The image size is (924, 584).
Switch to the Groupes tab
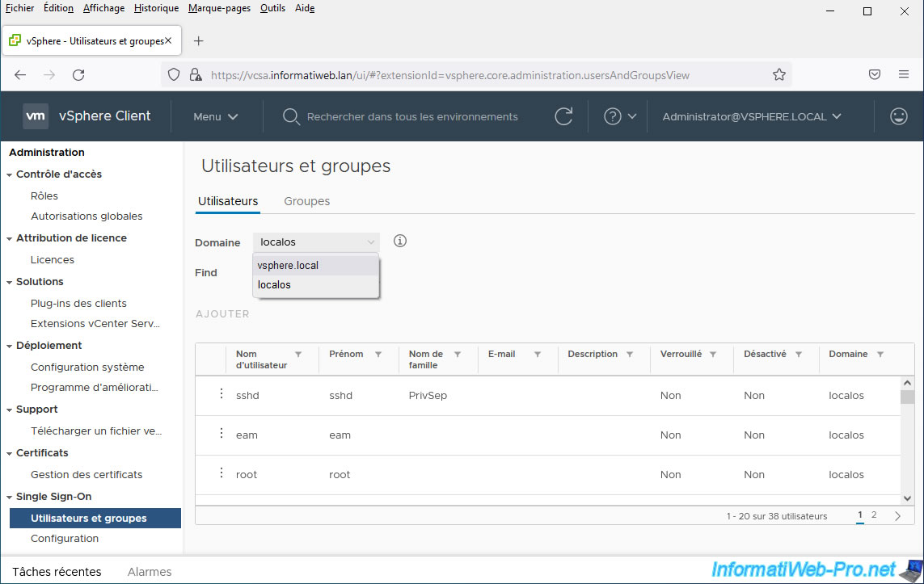click(307, 201)
